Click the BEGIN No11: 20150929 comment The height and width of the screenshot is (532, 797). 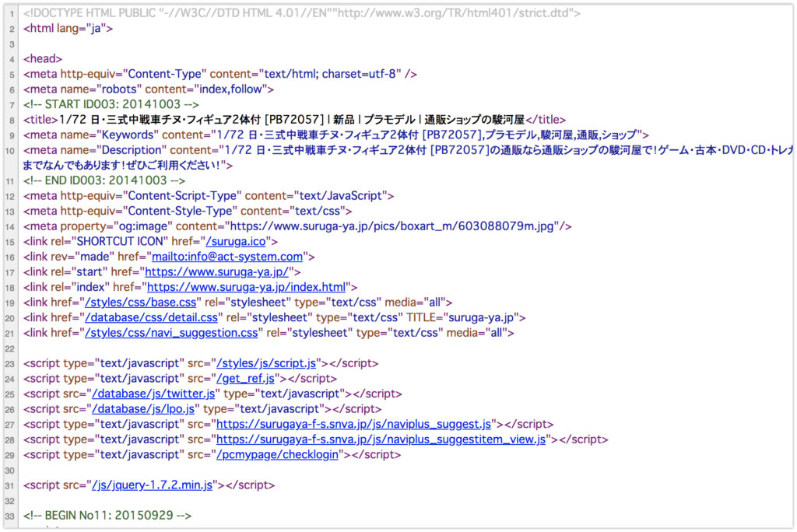107,516
